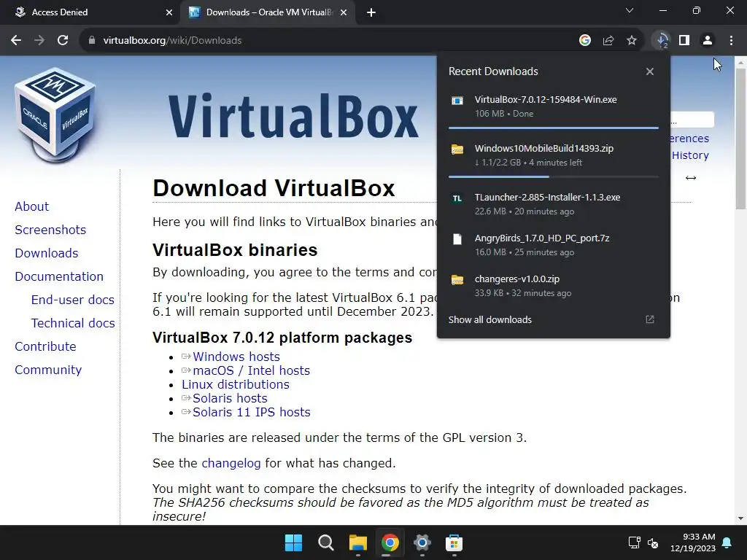This screenshot has height=560, width=747.
Task: Open End-user docs link
Action: pyautogui.click(x=73, y=300)
